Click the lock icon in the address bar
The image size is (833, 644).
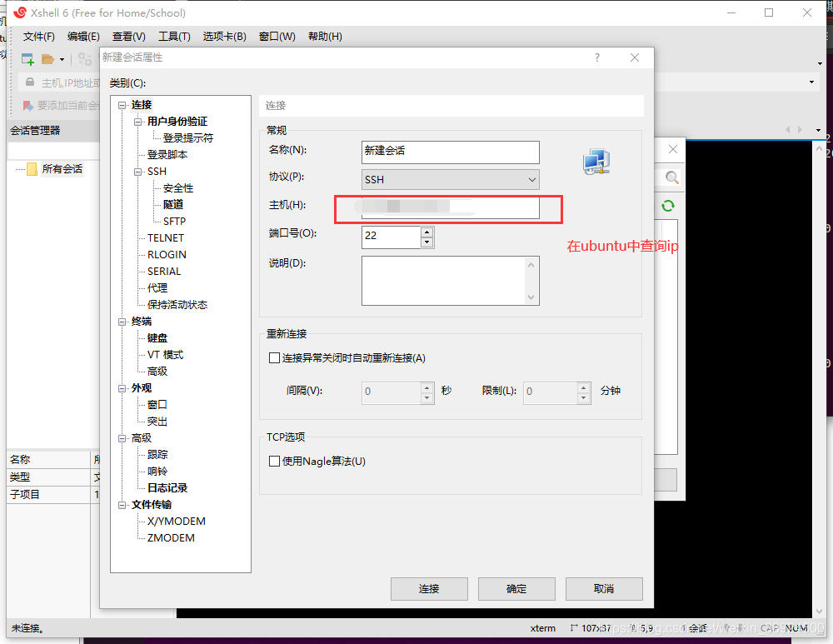30,82
